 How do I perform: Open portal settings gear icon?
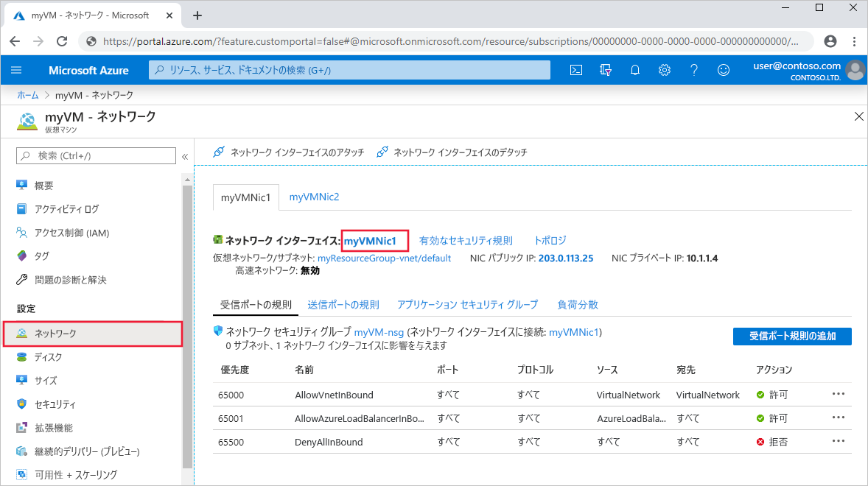(x=665, y=70)
